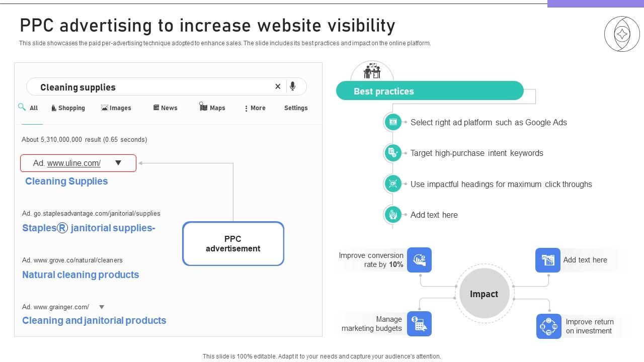The height and width of the screenshot is (362, 644).
Task: Open Staples janitorial supplies ad headline
Action: (89, 228)
